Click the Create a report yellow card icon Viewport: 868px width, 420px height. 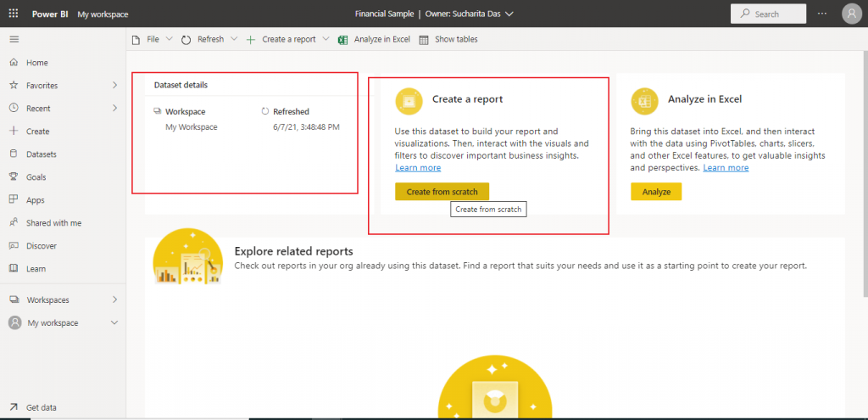point(409,101)
